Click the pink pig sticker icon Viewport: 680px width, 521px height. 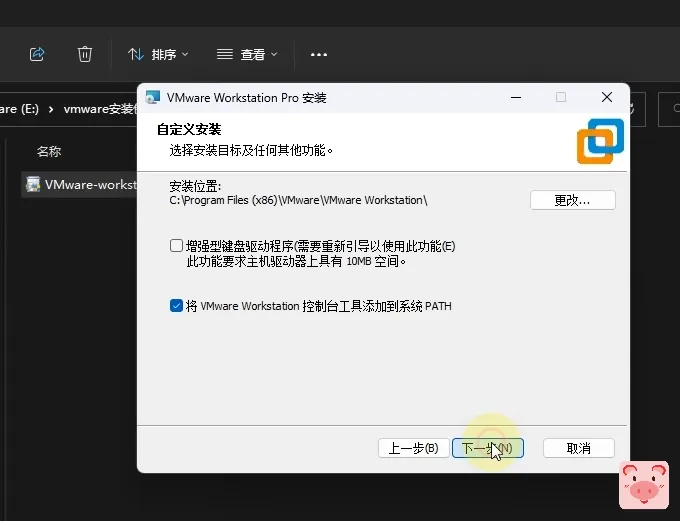coord(644,485)
